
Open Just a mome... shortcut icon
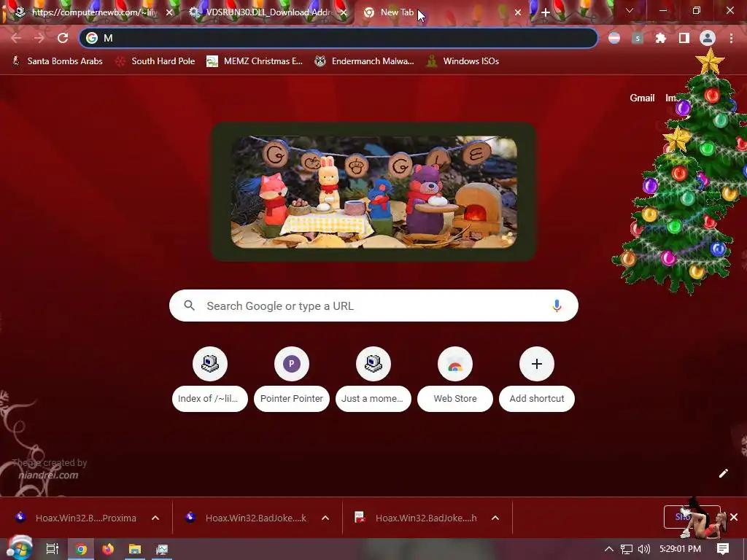(373, 364)
